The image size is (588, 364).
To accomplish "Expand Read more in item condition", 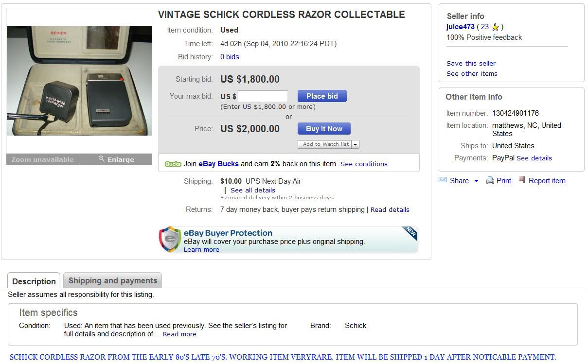I will (x=179, y=334).
